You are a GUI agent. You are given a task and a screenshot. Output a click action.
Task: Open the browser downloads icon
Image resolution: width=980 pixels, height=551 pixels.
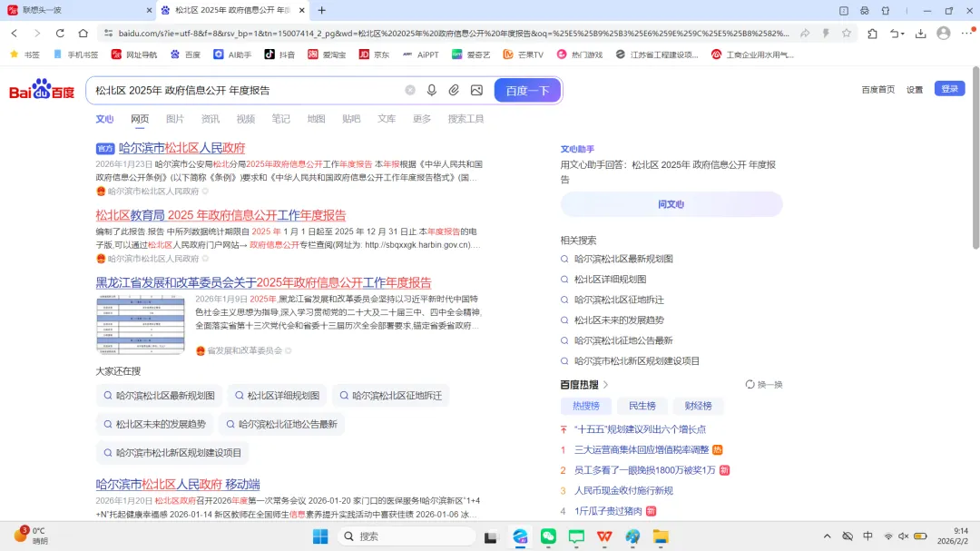[921, 34]
